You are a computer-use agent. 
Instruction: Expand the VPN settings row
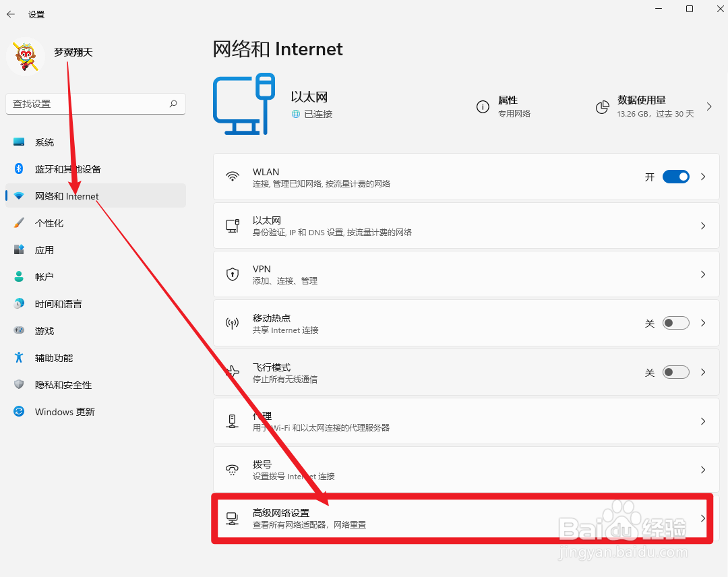465,274
